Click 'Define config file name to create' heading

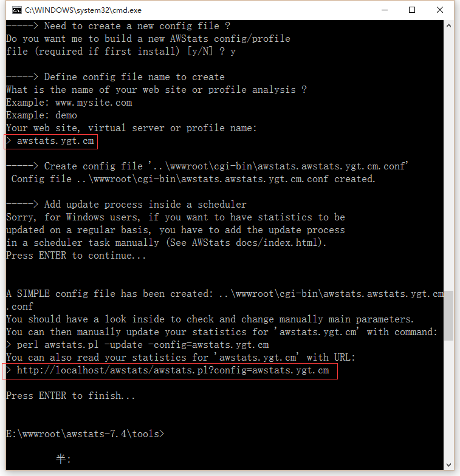pyautogui.click(x=134, y=76)
